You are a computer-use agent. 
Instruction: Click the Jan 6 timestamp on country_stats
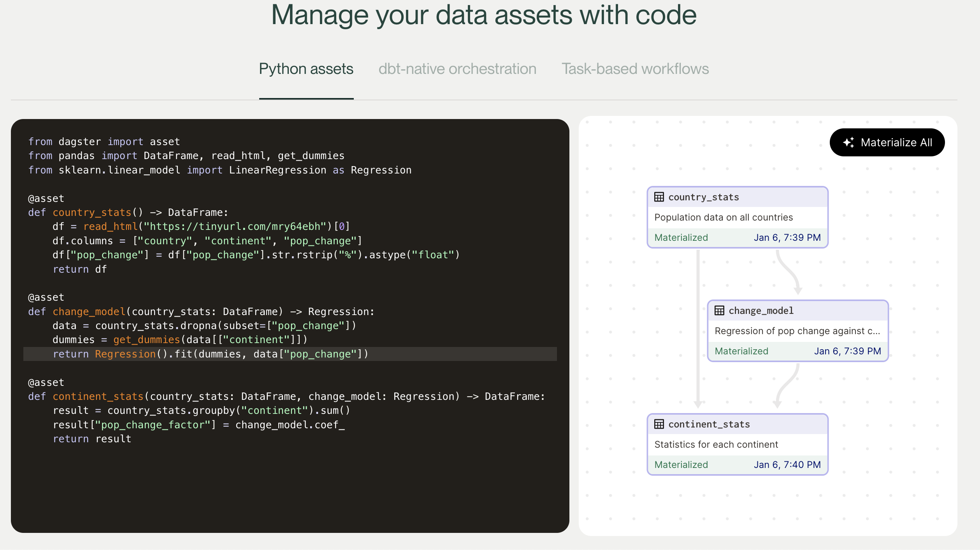click(x=787, y=237)
